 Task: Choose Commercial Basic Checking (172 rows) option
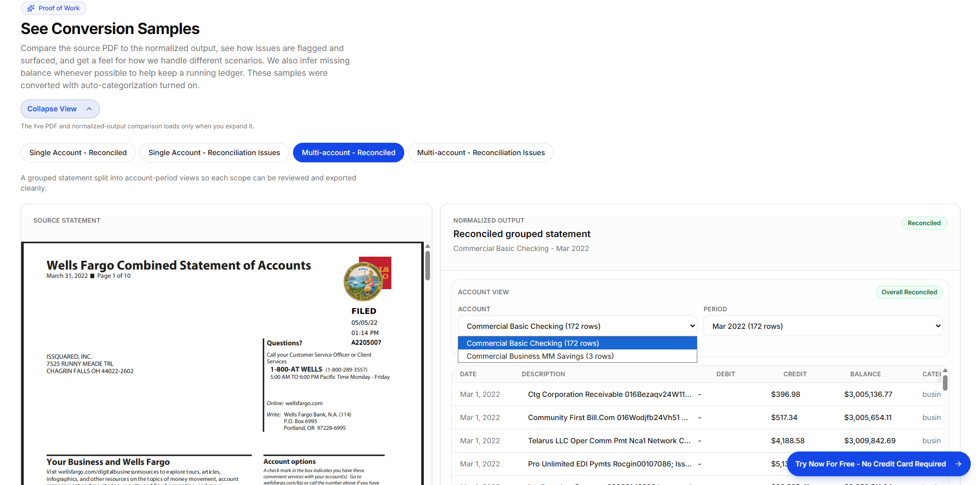click(532, 343)
